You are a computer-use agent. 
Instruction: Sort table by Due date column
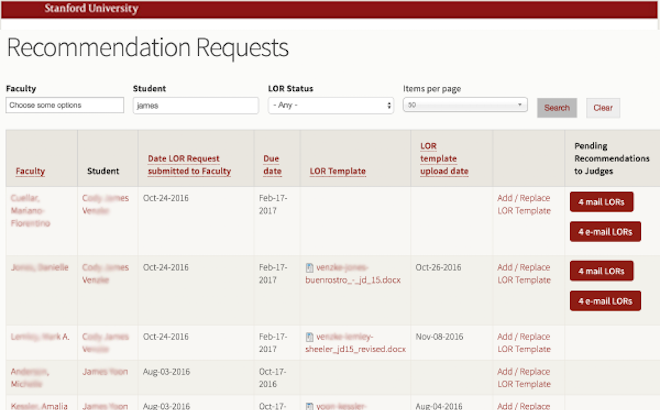272,165
